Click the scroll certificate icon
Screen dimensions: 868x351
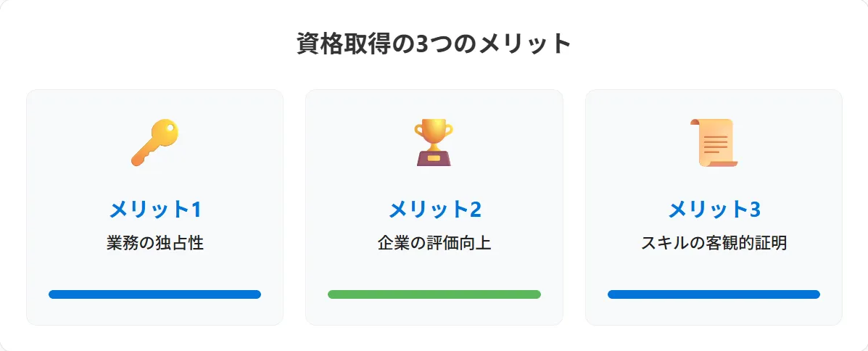coord(714,143)
